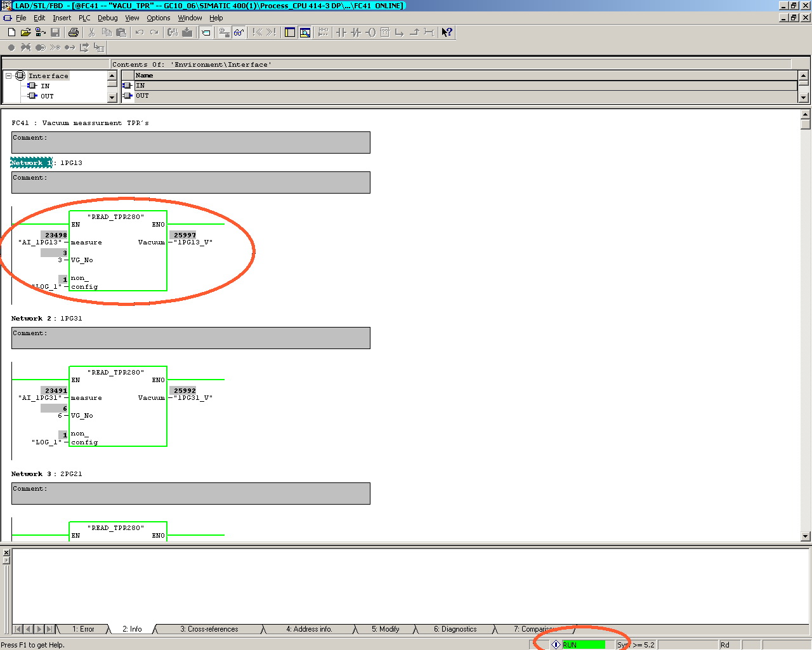
Task: Click the Print toolbar icon
Action: [x=74, y=32]
